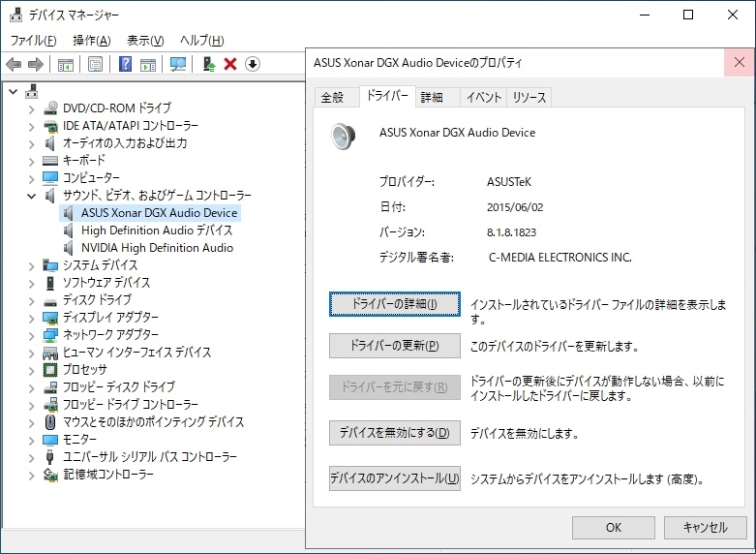Viewport: 756px width, 554px height.
Task: Open the ヘルプ(H) menu
Action: click(202, 41)
